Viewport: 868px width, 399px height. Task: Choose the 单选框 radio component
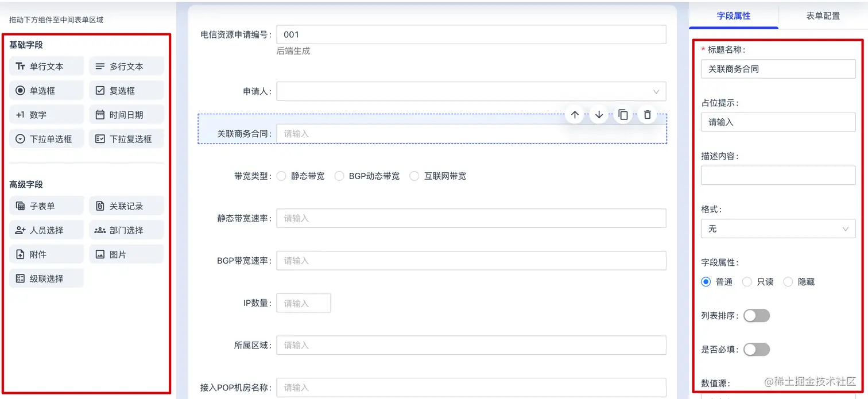point(46,91)
